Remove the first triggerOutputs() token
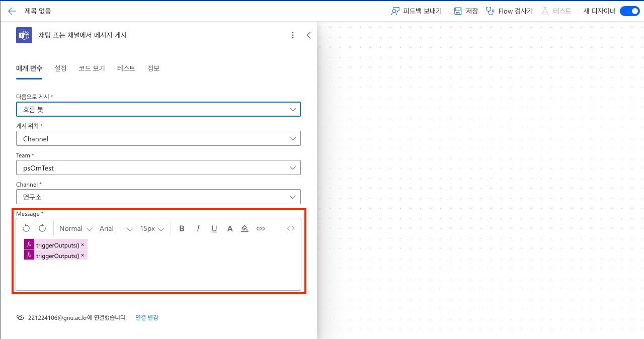Image resolution: width=644 pixels, height=339 pixels. pyautogui.click(x=83, y=245)
